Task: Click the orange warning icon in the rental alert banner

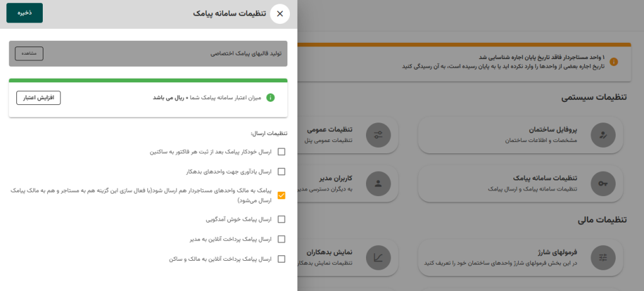Action: coord(614,62)
